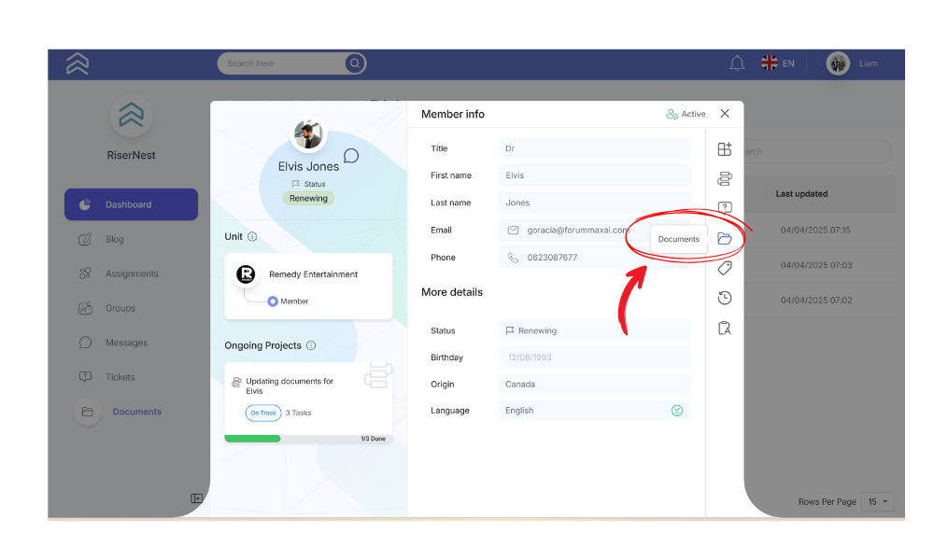Open the Language field showing English
This screenshot has width=934, height=560.
[594, 410]
